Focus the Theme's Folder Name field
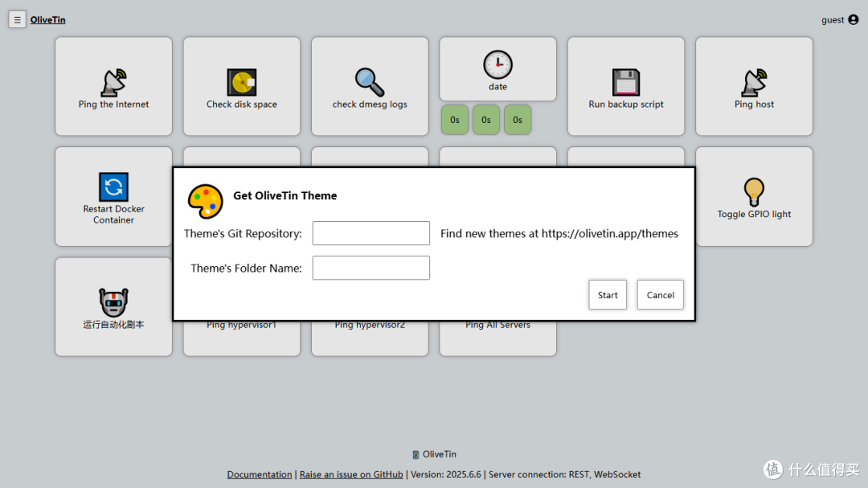 371,268
